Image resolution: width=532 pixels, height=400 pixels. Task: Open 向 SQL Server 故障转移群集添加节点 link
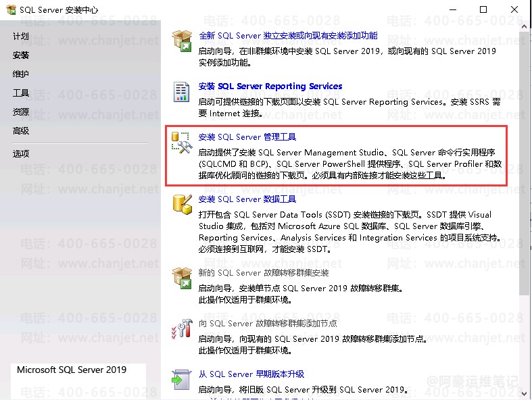(x=268, y=324)
